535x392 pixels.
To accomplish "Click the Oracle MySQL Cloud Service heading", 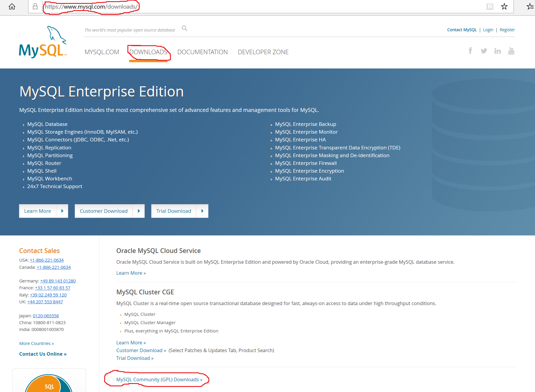I will coord(158,251).
